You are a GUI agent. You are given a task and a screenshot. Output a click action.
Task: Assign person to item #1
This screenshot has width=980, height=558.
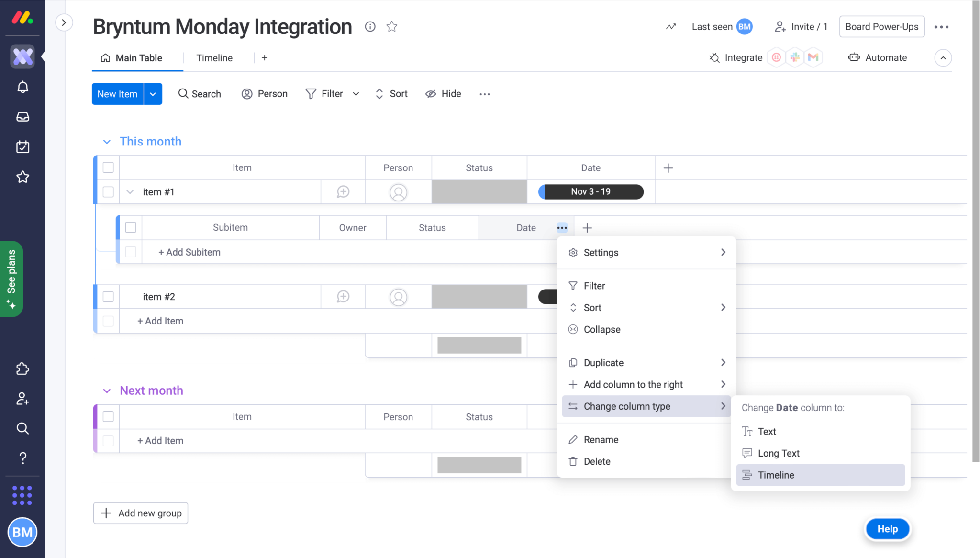[398, 192]
